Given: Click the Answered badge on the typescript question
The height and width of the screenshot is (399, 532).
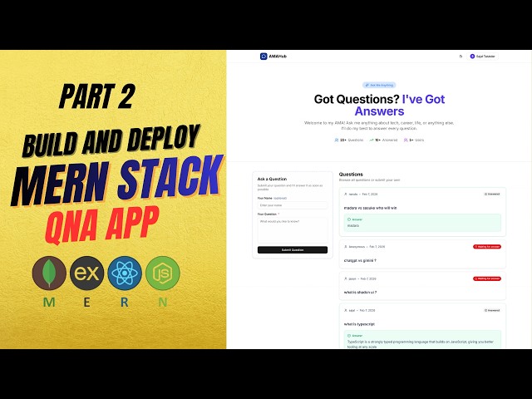Looking at the screenshot, I should [492, 310].
